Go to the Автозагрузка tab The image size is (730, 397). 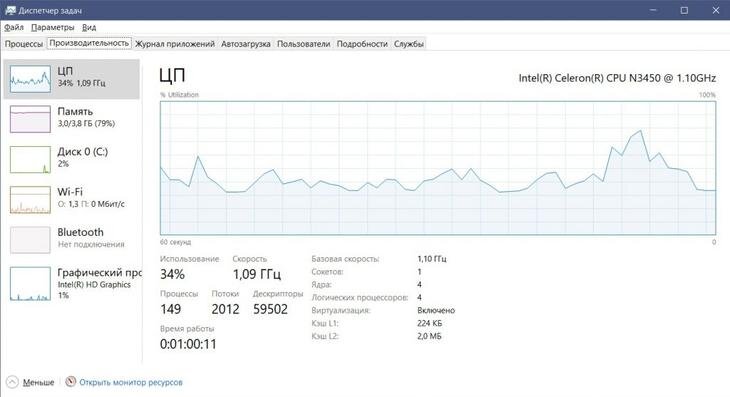click(246, 44)
